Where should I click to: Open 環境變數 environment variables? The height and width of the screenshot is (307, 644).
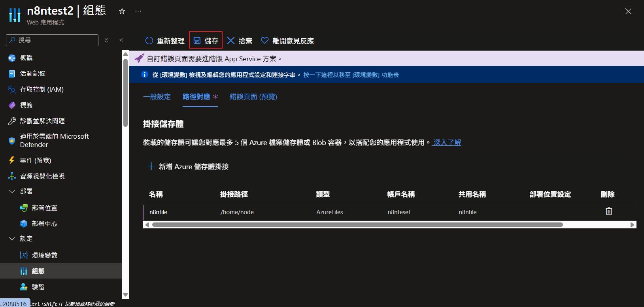44,255
